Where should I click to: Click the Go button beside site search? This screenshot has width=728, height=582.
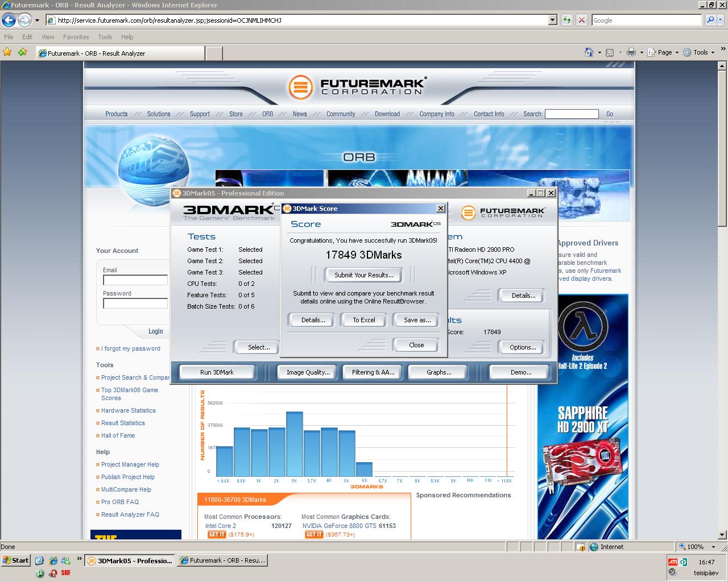[x=610, y=114]
